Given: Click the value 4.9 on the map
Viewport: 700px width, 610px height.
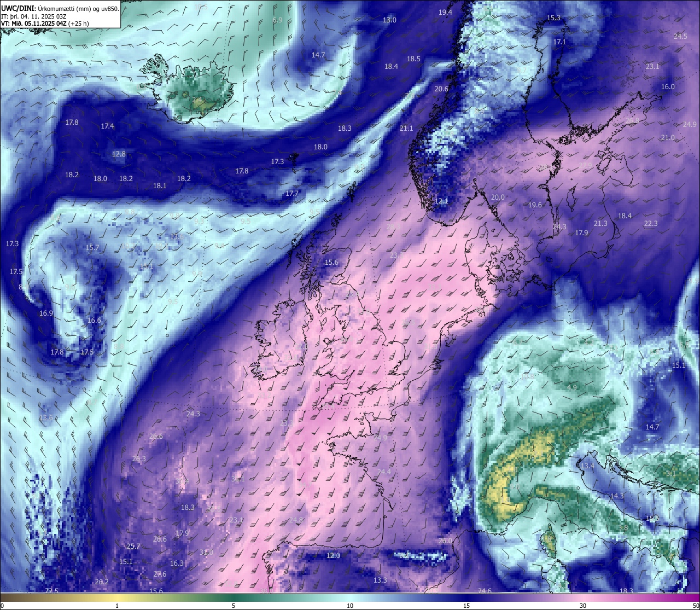Looking at the screenshot, I should 572,387.
